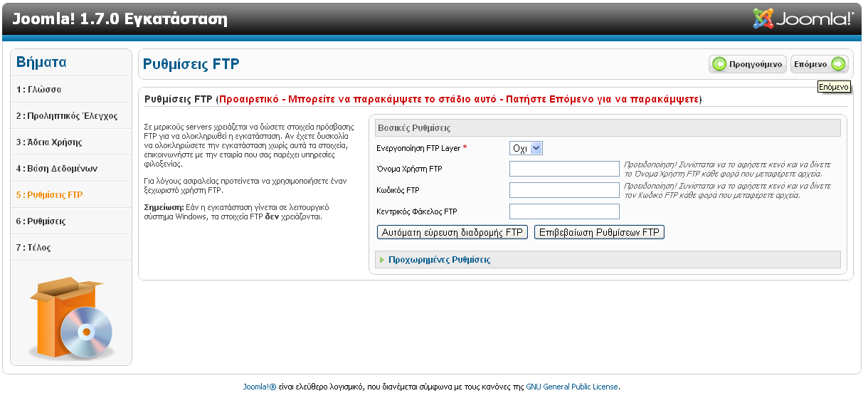
Task: Click the green triangle beside Προχωρημένες Ρυθμίσεις
Action: click(x=382, y=260)
